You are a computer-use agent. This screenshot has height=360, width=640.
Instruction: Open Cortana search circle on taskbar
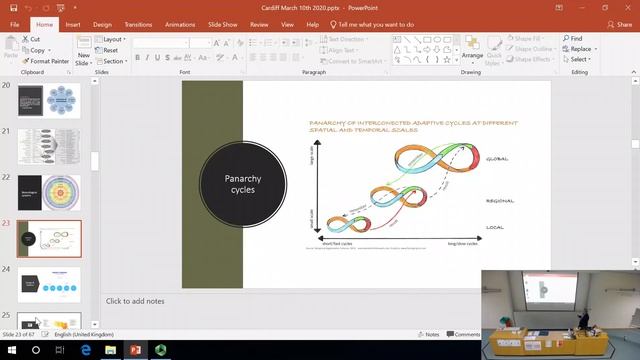pyautogui.click(x=36, y=350)
